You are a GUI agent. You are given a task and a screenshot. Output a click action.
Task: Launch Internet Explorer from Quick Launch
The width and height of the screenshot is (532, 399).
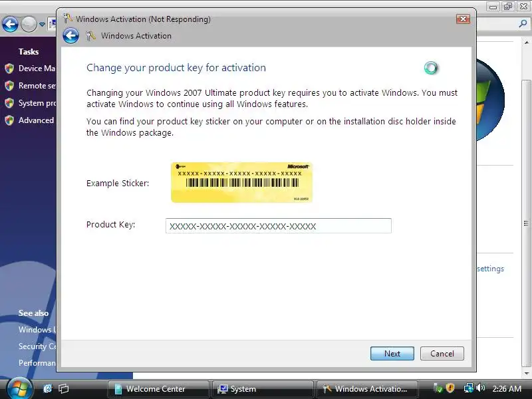tap(47, 388)
